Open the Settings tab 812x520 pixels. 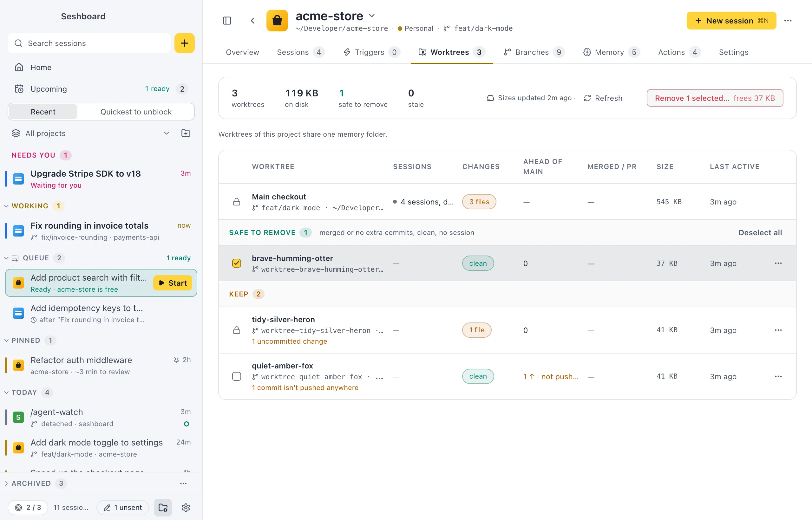[733, 52]
